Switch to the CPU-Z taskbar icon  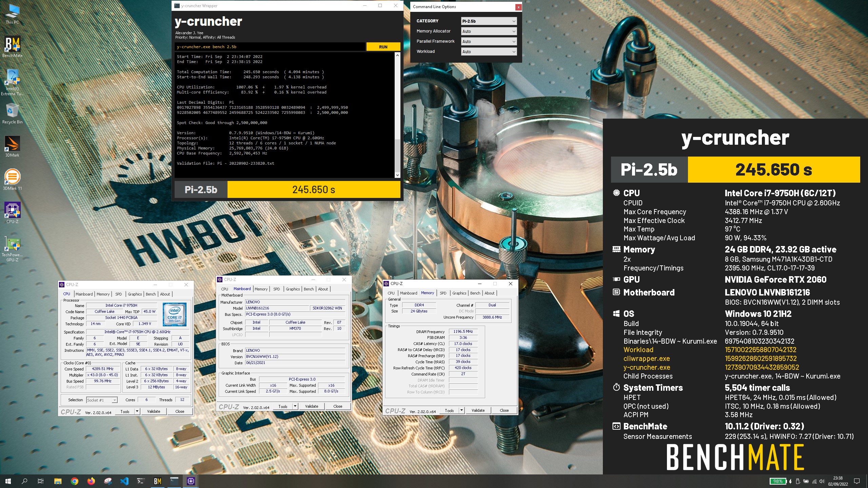click(x=191, y=481)
